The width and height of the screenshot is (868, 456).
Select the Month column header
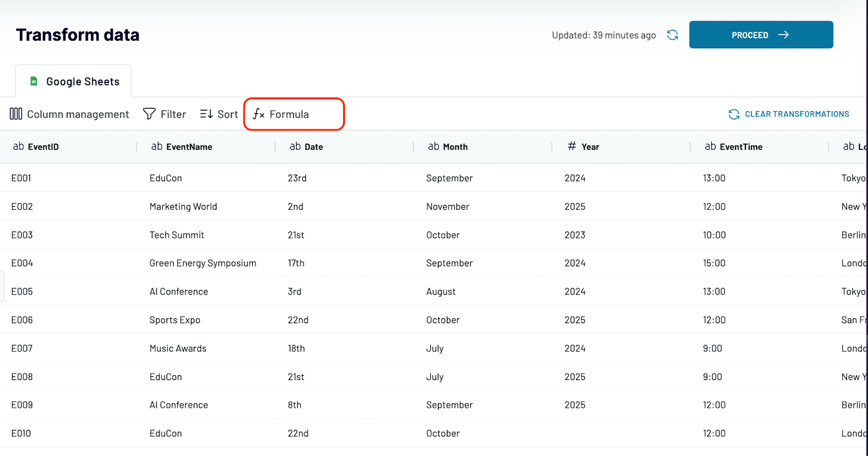(x=483, y=146)
